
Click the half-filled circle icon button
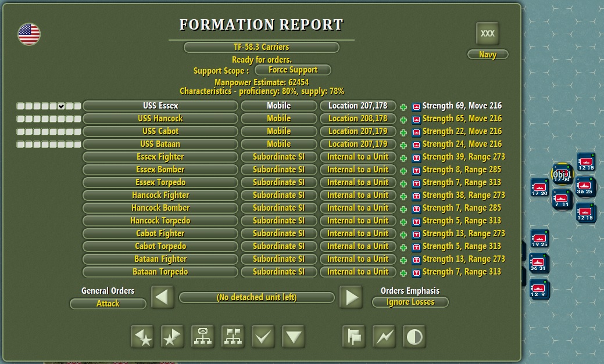[x=414, y=337]
